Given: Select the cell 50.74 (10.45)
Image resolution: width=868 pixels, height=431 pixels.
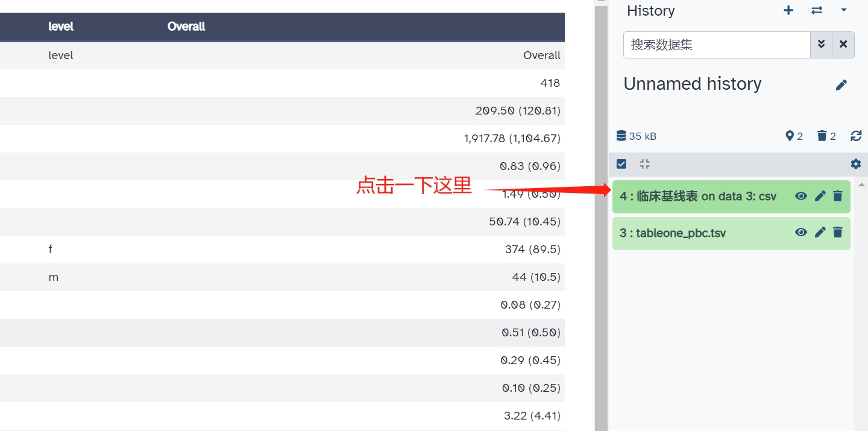Looking at the screenshot, I should point(525,222).
